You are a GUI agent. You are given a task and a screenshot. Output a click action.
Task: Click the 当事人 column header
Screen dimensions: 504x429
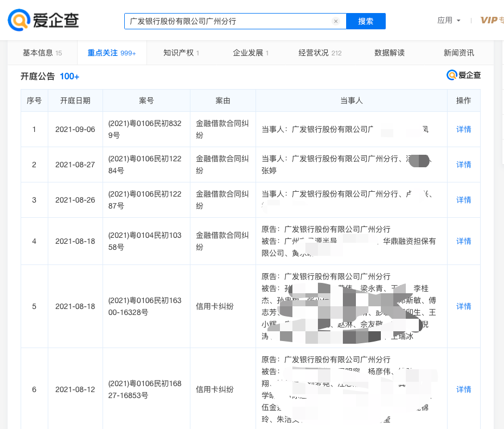pos(352,100)
